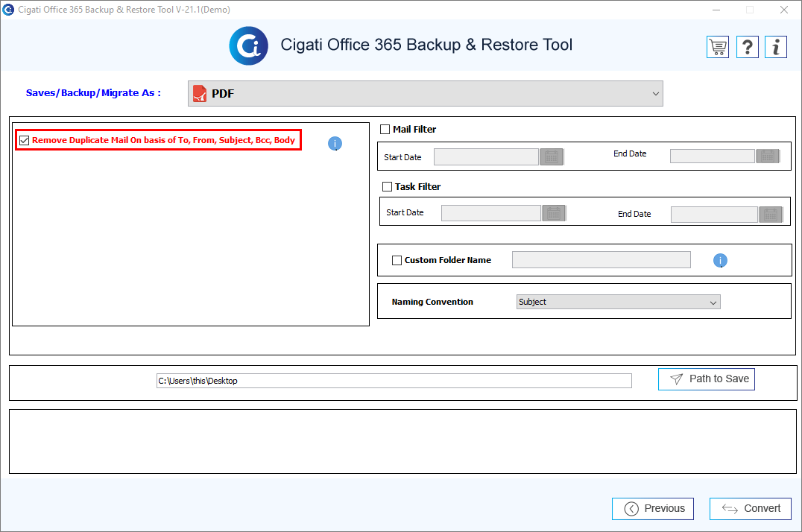Screen dimensions: 802x532
Task: Open the Naming Convention Subject dropdown
Action: coord(619,302)
